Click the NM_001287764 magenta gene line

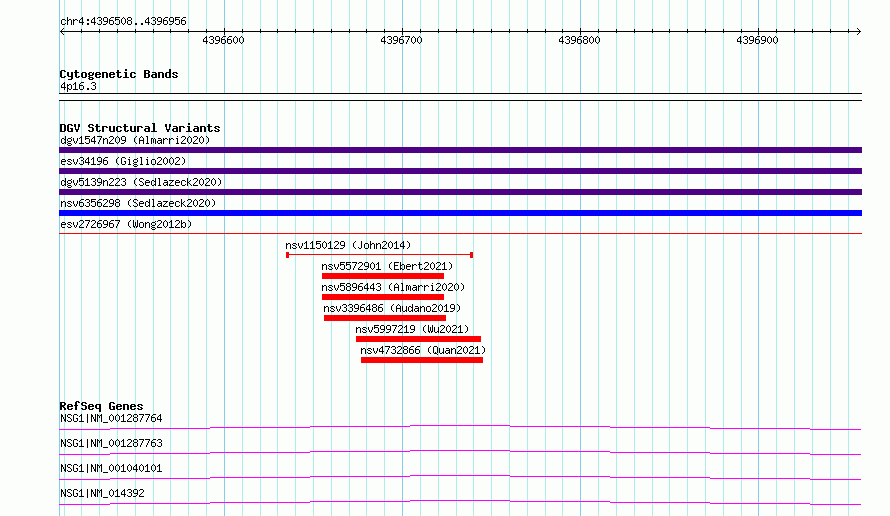[460, 427]
